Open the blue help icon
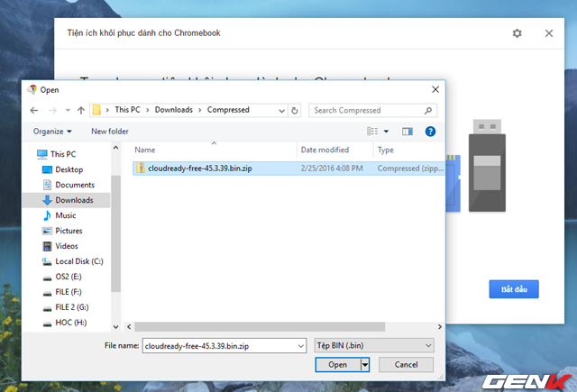The height and width of the screenshot is (392, 577). pyautogui.click(x=430, y=132)
